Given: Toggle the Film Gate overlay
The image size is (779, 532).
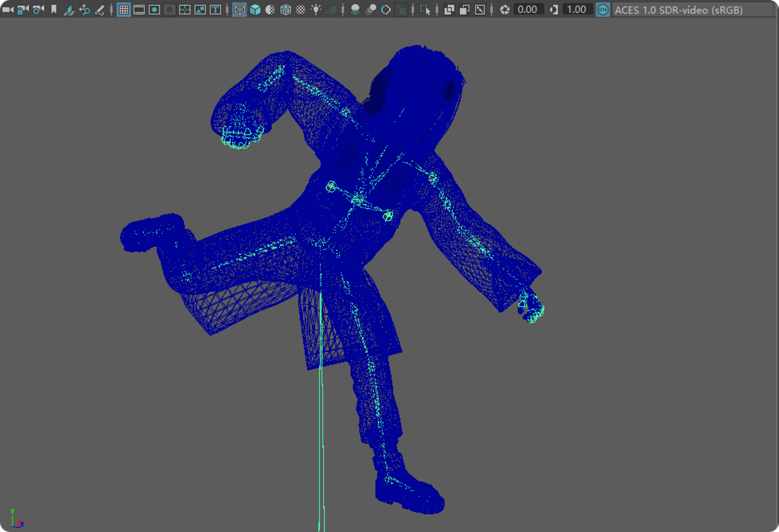Looking at the screenshot, I should point(139,9).
